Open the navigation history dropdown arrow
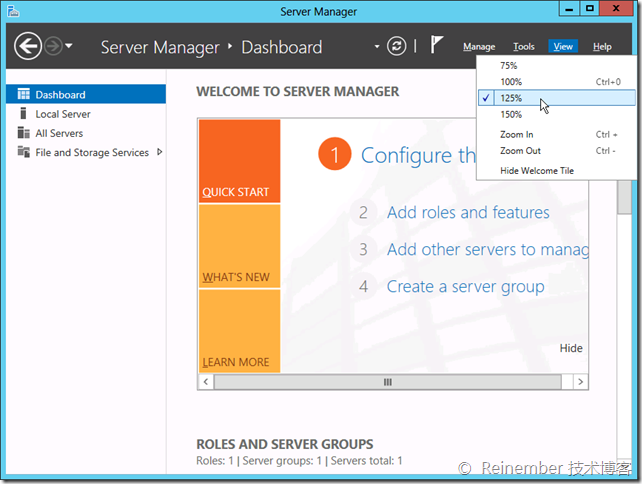Viewport: 642px width, 484px height. [x=71, y=46]
